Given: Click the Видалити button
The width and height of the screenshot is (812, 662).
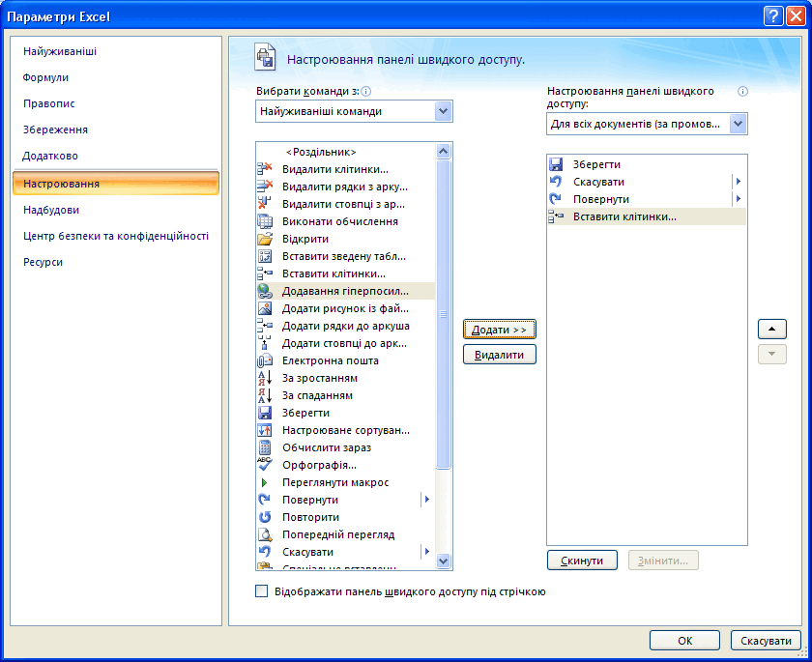Looking at the screenshot, I should 499,355.
